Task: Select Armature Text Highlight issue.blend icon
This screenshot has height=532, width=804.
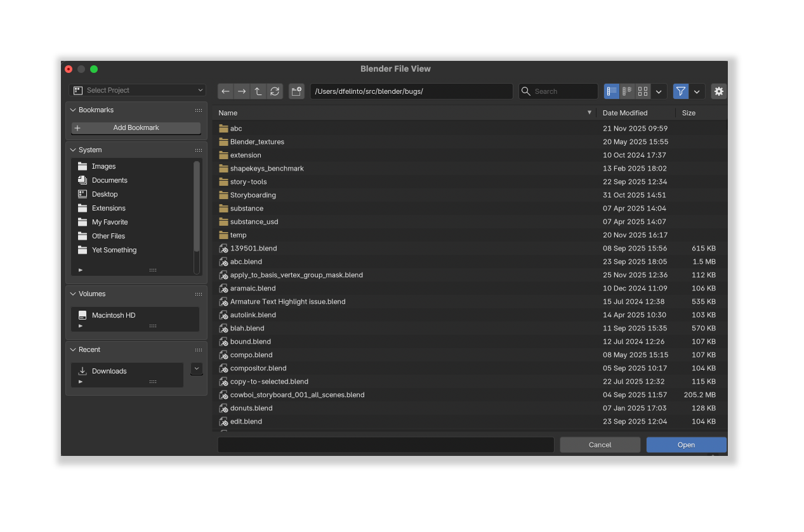Action: click(x=223, y=302)
